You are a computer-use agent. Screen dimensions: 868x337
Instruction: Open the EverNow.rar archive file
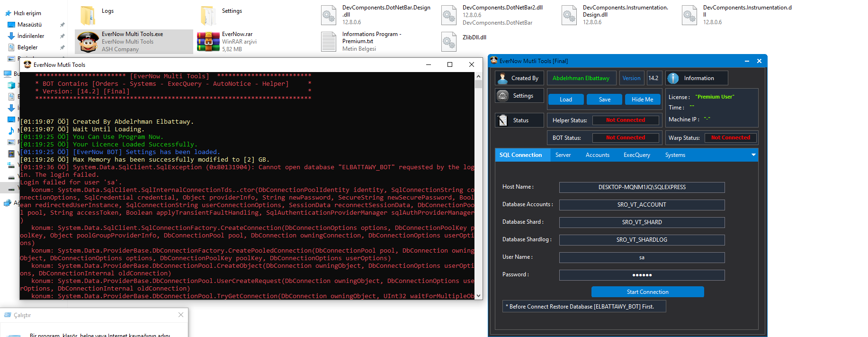pos(232,42)
